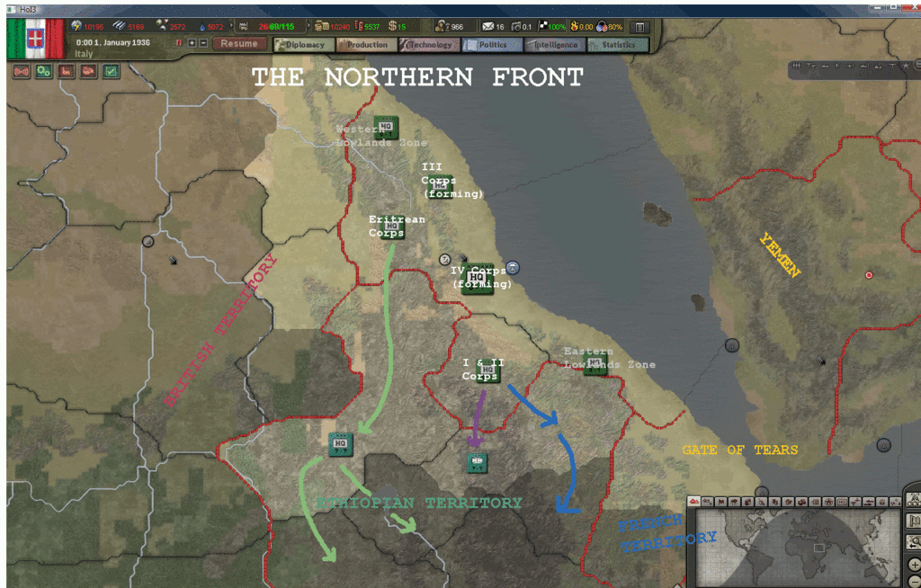Click the national unity 80% icon
The width and height of the screenshot is (921, 588).
pyautogui.click(x=602, y=26)
